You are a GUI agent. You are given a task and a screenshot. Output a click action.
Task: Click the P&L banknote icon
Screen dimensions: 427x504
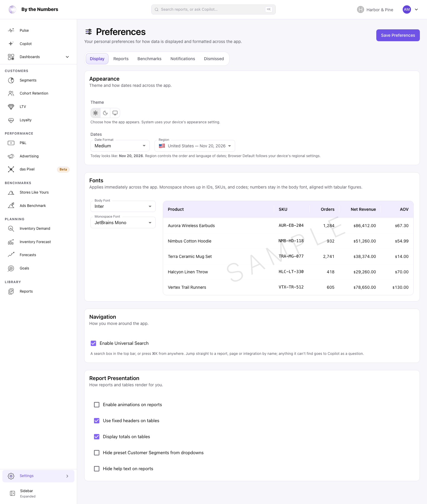[11, 143]
